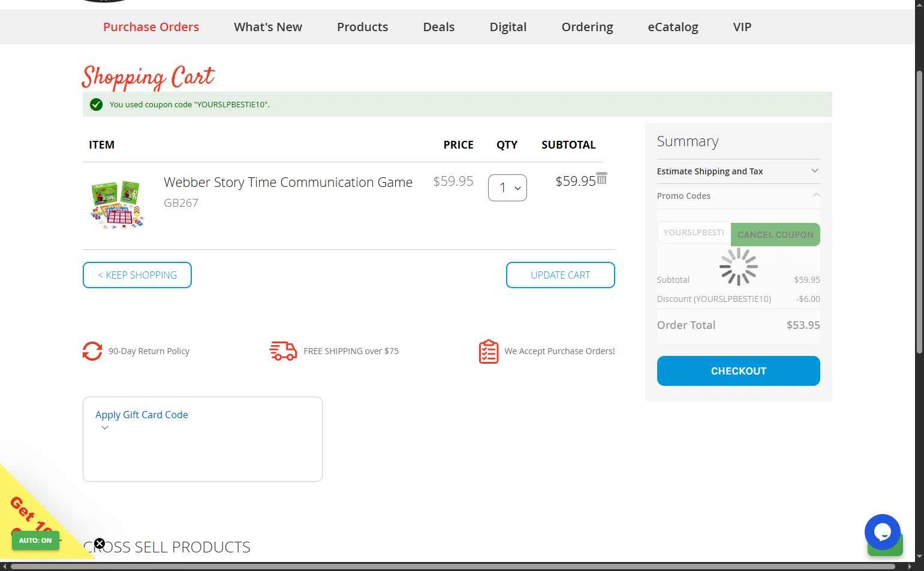Click the promo code input field
The width and height of the screenshot is (924, 571).
point(694,232)
